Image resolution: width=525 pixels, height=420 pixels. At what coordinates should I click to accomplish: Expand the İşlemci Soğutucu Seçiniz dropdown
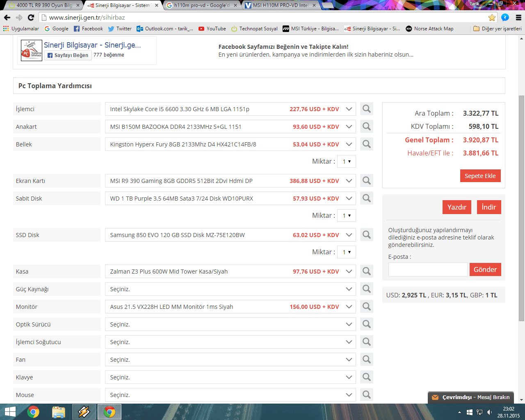(231, 342)
